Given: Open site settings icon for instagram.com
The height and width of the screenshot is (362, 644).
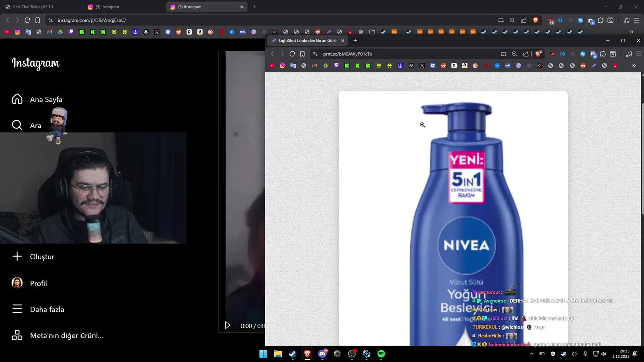Looking at the screenshot, I should [x=50, y=20].
